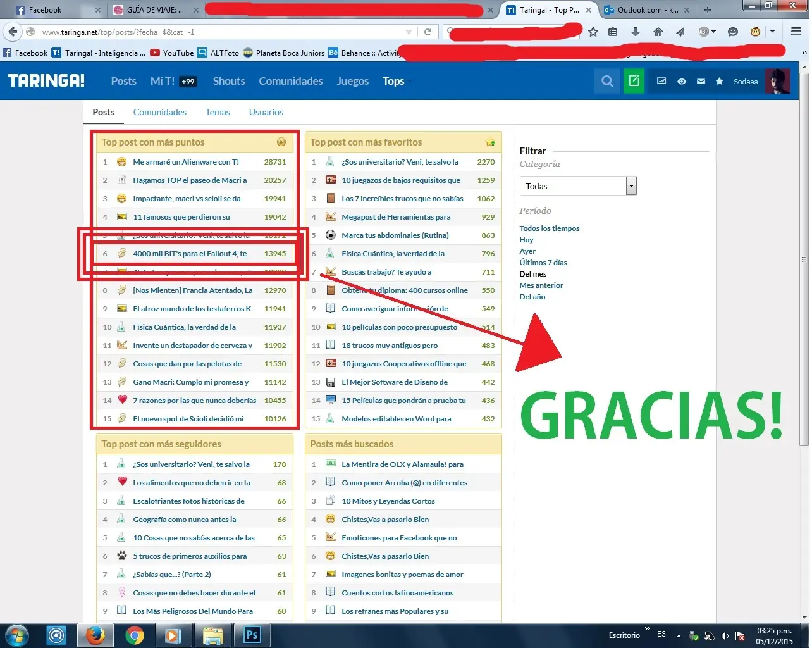Open a new browser tab
Image resolution: width=812 pixels, height=648 pixels.
(x=707, y=10)
